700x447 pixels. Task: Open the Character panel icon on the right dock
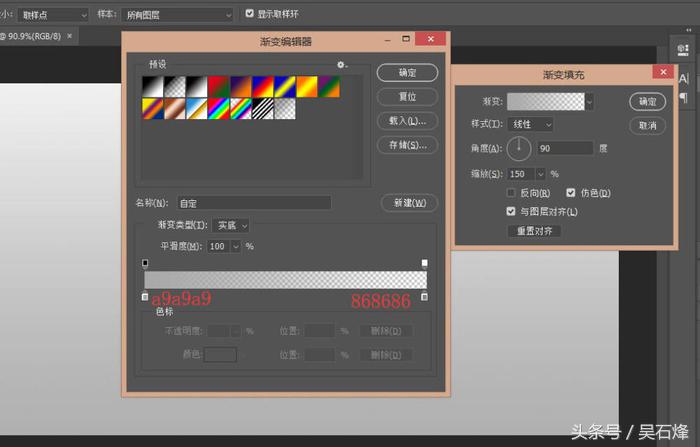pyautogui.click(x=683, y=79)
